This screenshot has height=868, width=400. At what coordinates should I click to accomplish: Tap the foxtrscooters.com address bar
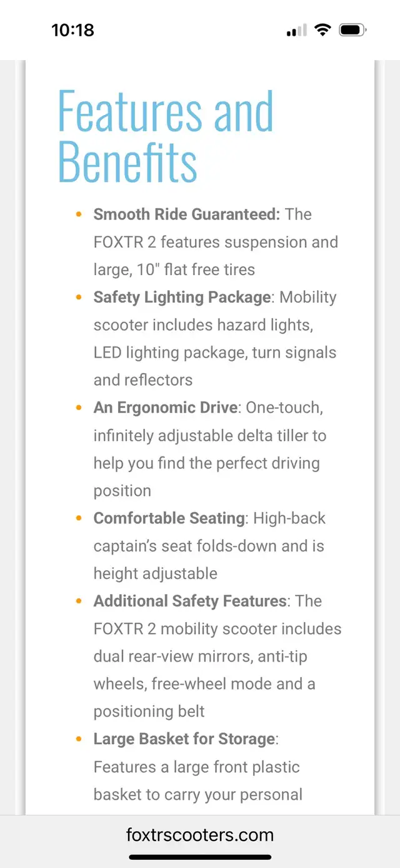[200, 834]
